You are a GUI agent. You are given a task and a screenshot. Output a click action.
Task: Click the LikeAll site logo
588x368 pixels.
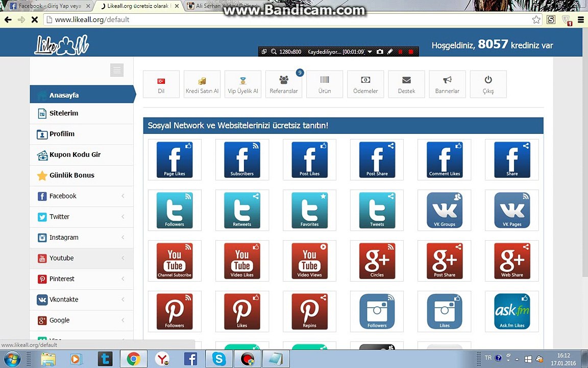click(x=62, y=44)
